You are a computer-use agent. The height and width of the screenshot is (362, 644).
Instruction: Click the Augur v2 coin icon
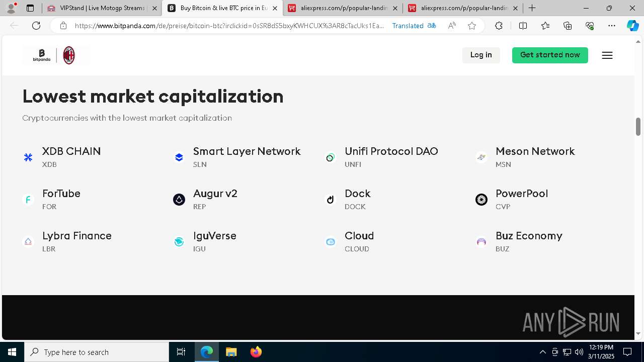coord(179,200)
